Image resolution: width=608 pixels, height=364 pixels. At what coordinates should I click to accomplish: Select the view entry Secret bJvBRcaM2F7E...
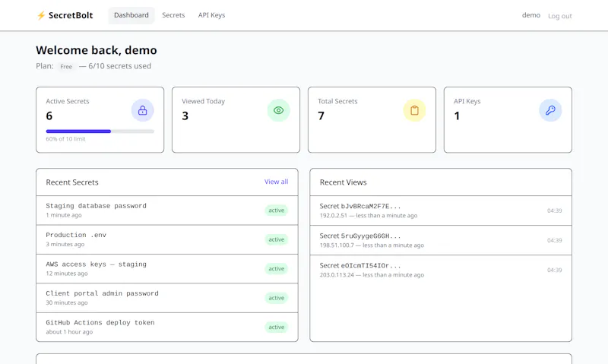point(441,210)
